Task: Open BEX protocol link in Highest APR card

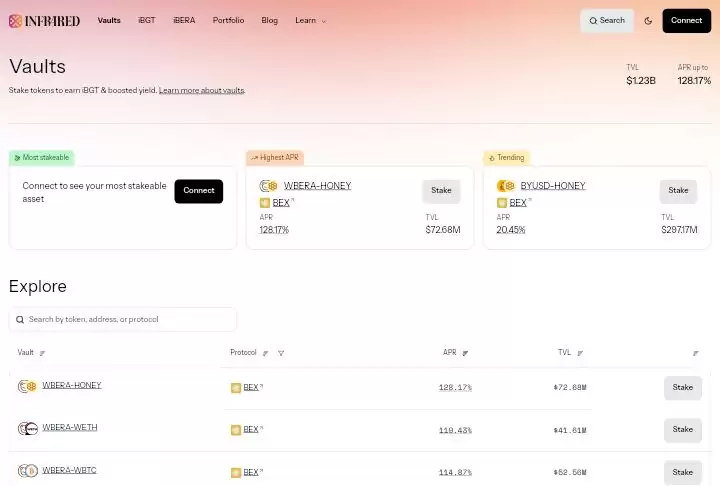Action: tap(282, 203)
